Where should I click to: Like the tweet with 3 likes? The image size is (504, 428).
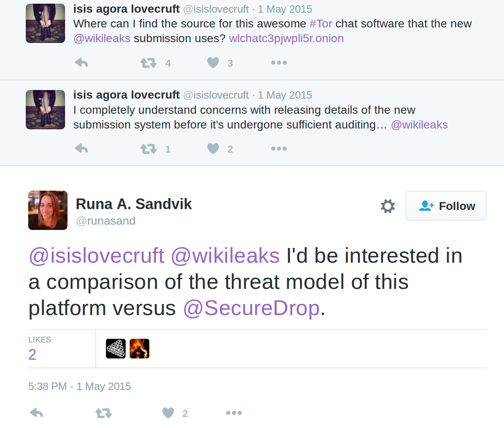[213, 63]
